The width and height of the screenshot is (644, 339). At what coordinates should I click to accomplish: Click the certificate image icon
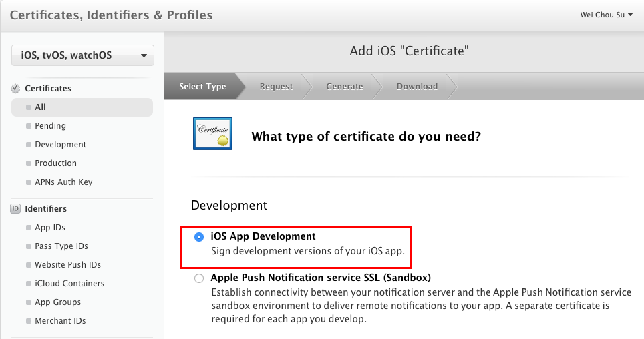click(x=212, y=134)
